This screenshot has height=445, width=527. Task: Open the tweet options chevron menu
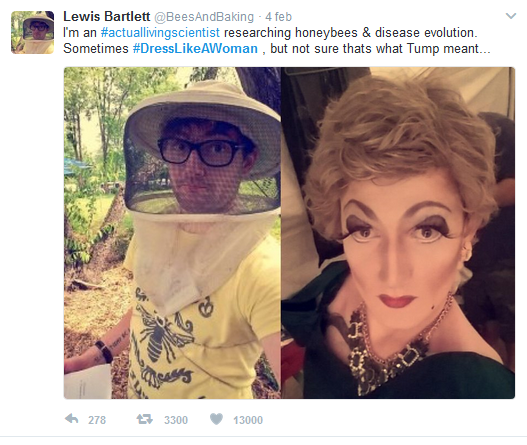(511, 16)
